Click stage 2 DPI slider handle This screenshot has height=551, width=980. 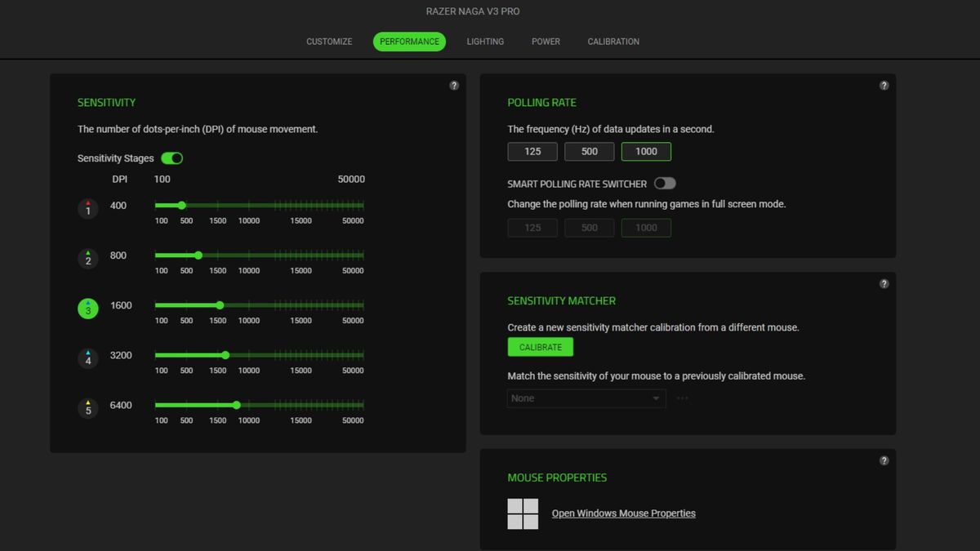pos(198,256)
